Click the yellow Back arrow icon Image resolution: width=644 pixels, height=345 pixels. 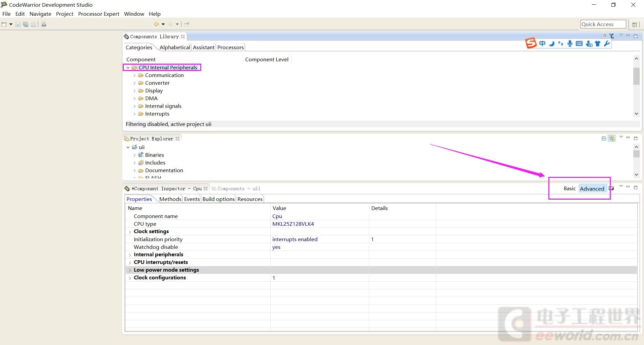click(x=156, y=24)
